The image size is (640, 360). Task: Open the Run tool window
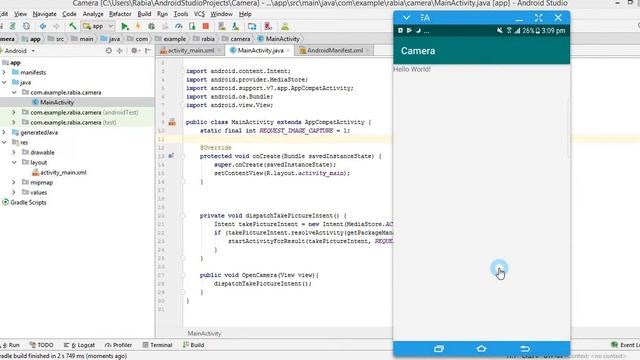pos(11,345)
